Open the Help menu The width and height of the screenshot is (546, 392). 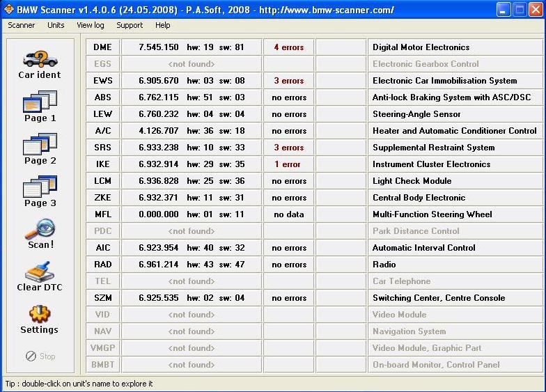[x=163, y=25]
